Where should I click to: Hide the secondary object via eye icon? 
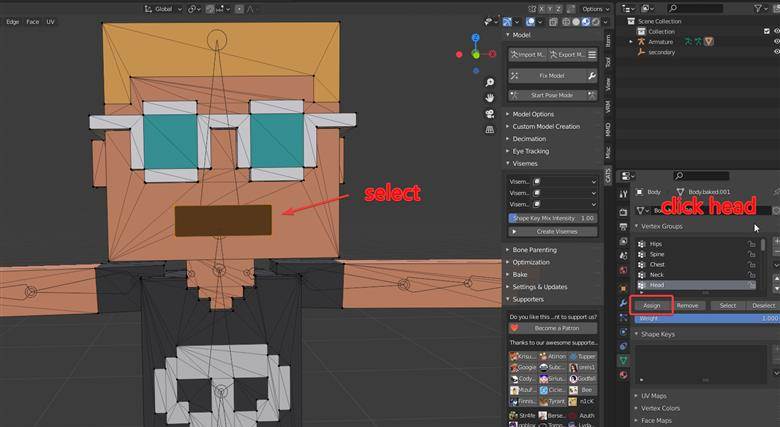click(777, 52)
